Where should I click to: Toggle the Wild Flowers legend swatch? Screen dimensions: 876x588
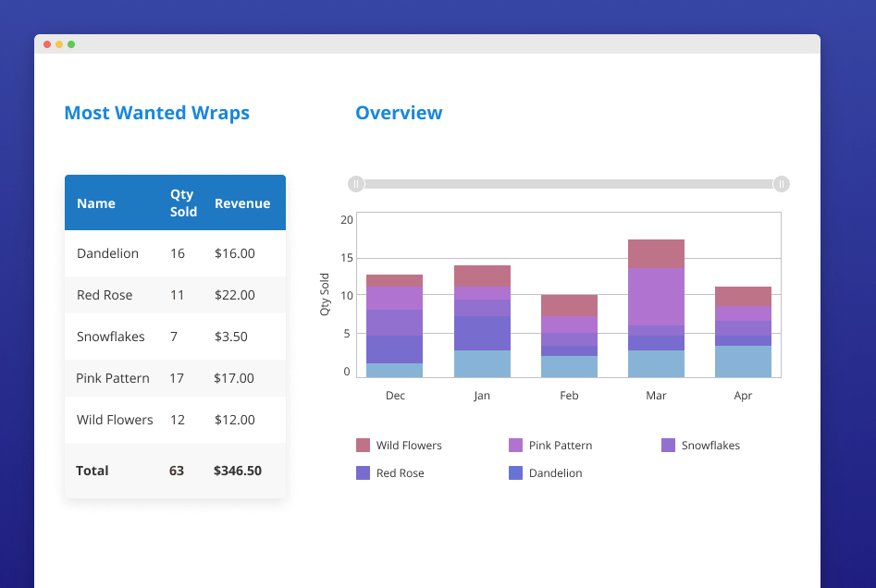pos(363,446)
